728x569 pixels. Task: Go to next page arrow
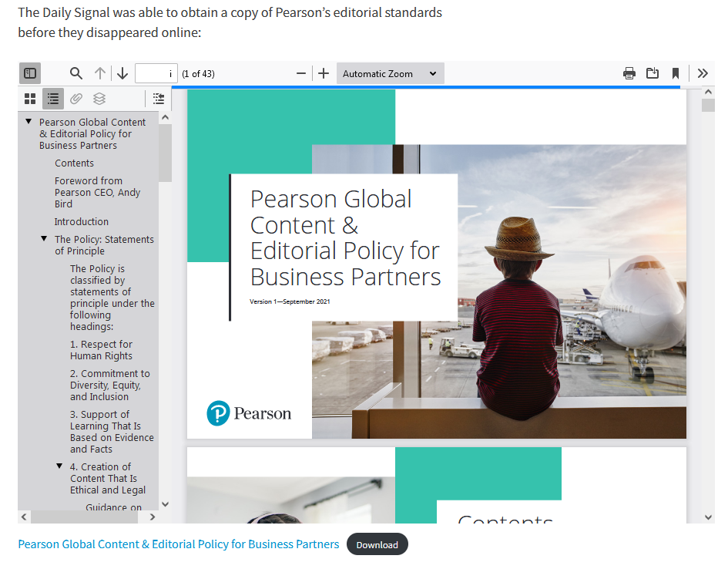pos(122,73)
